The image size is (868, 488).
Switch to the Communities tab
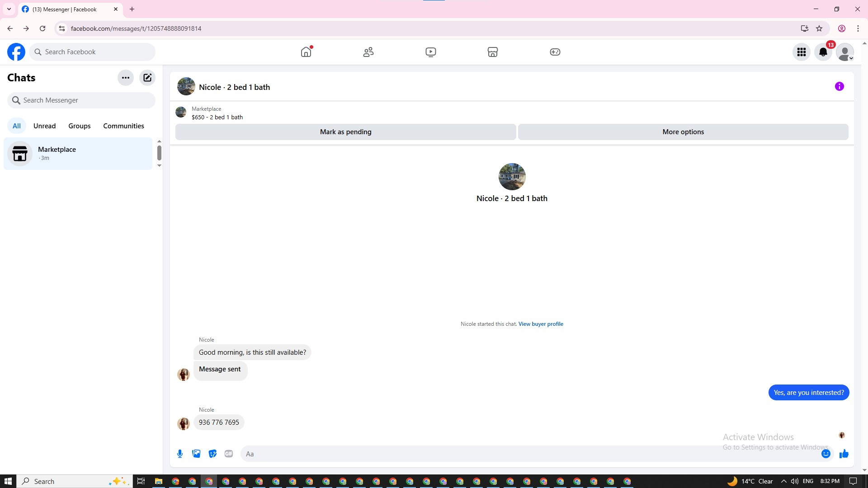[123, 126]
